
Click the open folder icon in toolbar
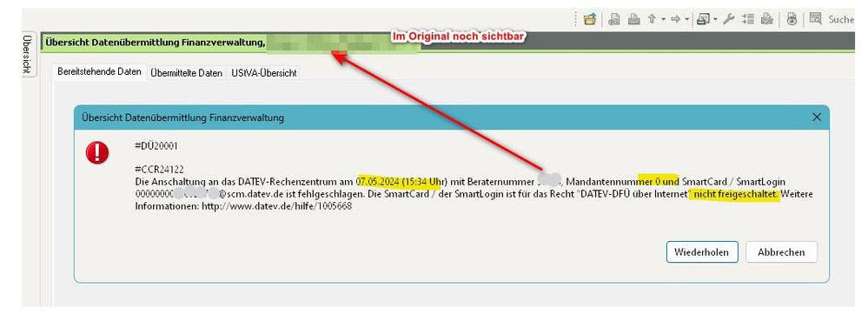click(x=590, y=19)
